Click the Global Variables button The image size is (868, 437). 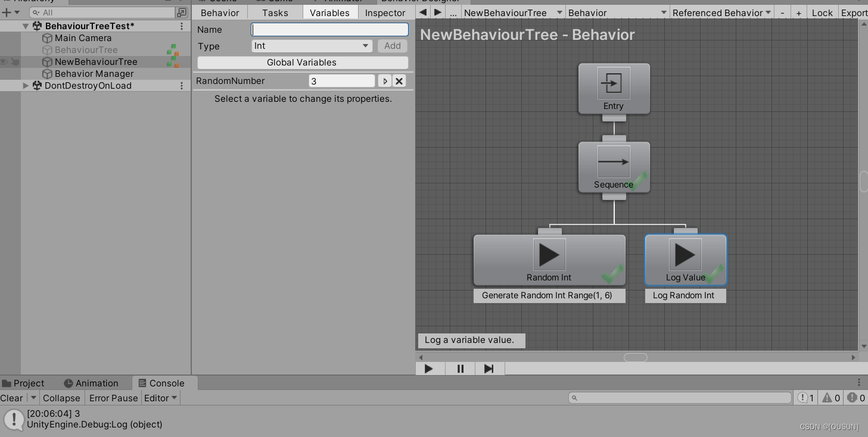click(x=303, y=63)
